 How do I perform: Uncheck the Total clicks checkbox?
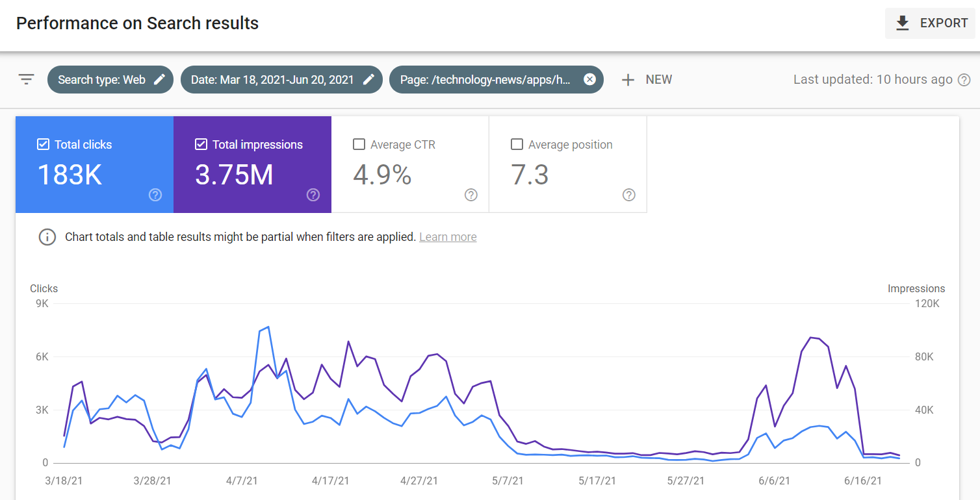coord(43,144)
